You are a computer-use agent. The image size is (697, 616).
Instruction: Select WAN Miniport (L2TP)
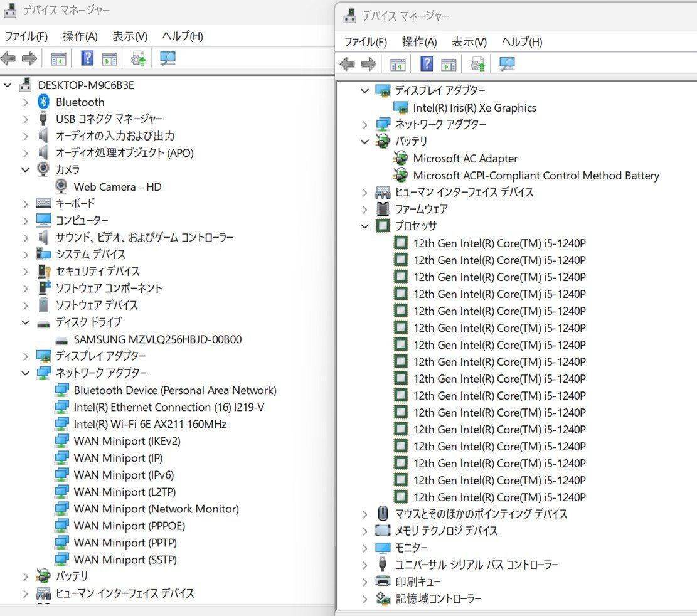[125, 492]
